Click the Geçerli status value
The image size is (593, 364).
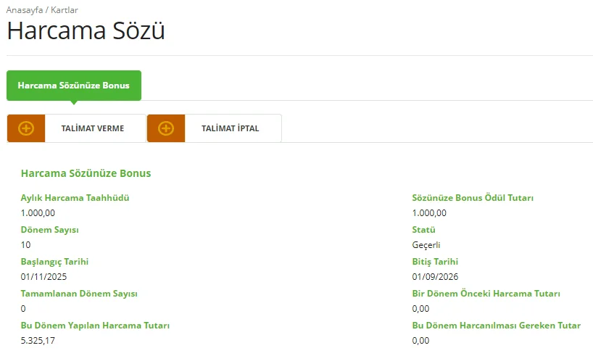point(426,244)
